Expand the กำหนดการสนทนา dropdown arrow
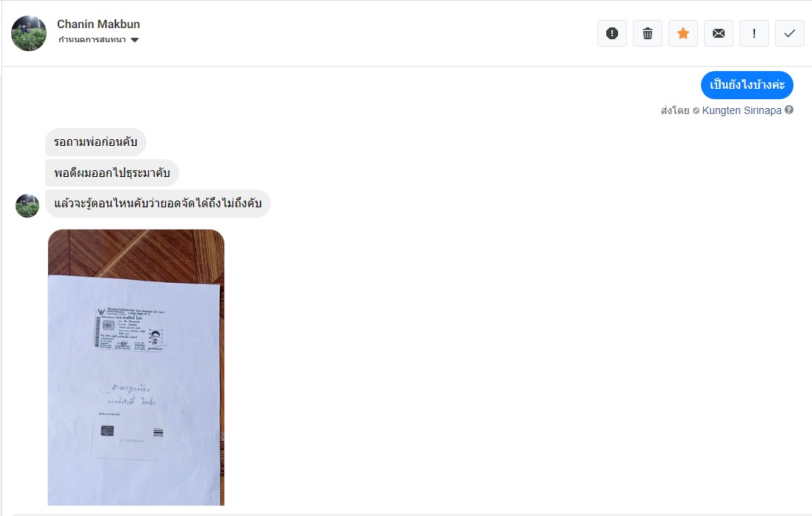 coord(135,40)
